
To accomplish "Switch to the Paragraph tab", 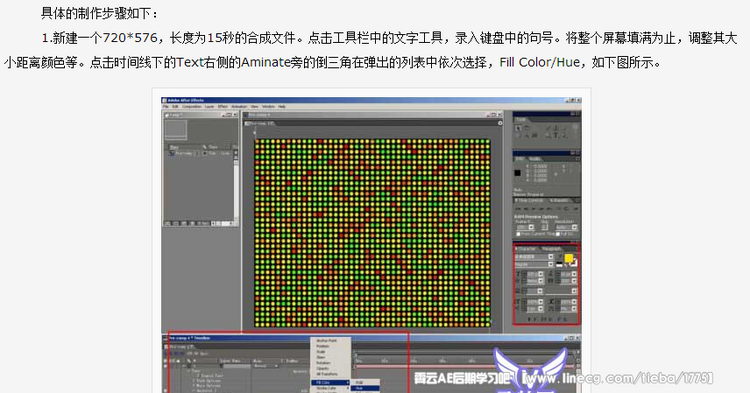I will coord(552,249).
